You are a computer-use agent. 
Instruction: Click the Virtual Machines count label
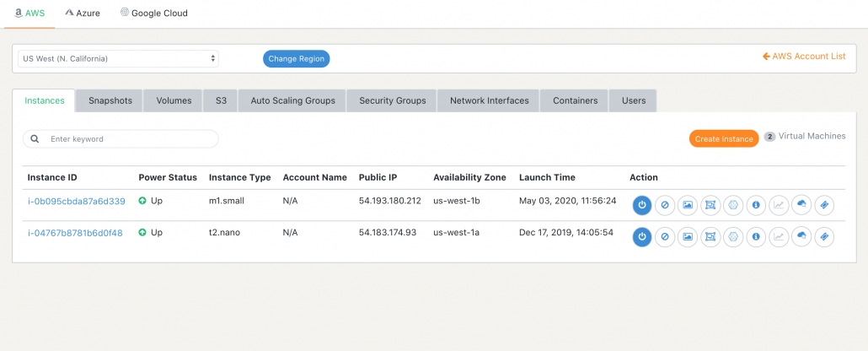812,136
